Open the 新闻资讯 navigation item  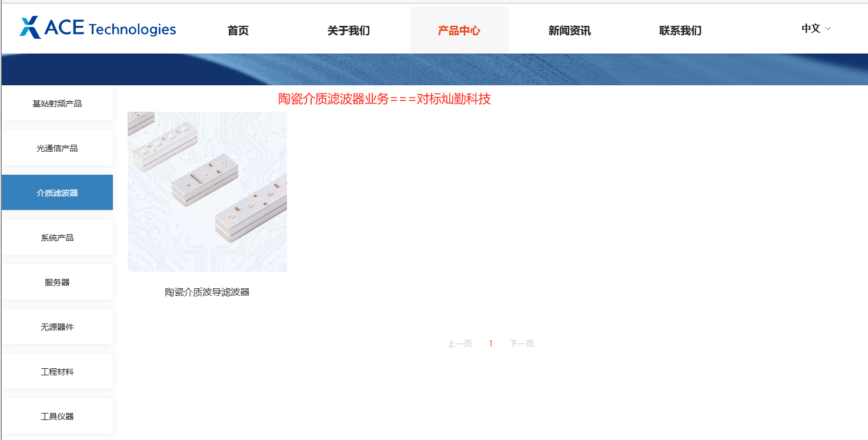(x=570, y=31)
